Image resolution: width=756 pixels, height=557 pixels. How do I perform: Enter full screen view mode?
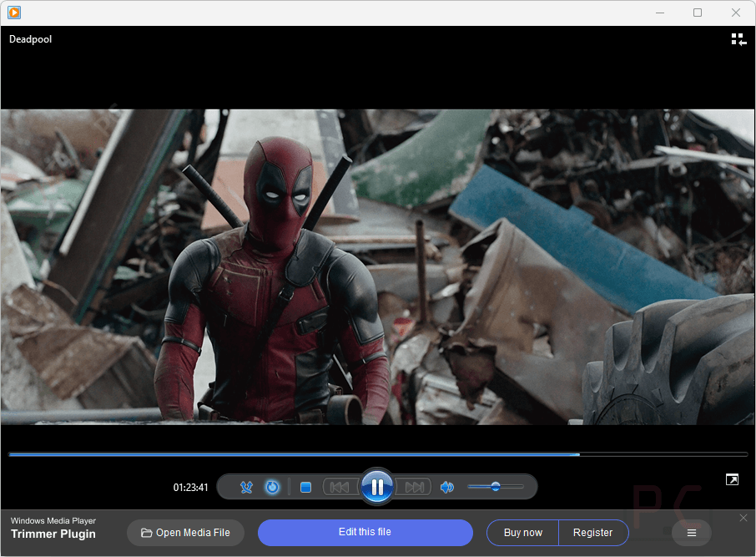coord(732,479)
